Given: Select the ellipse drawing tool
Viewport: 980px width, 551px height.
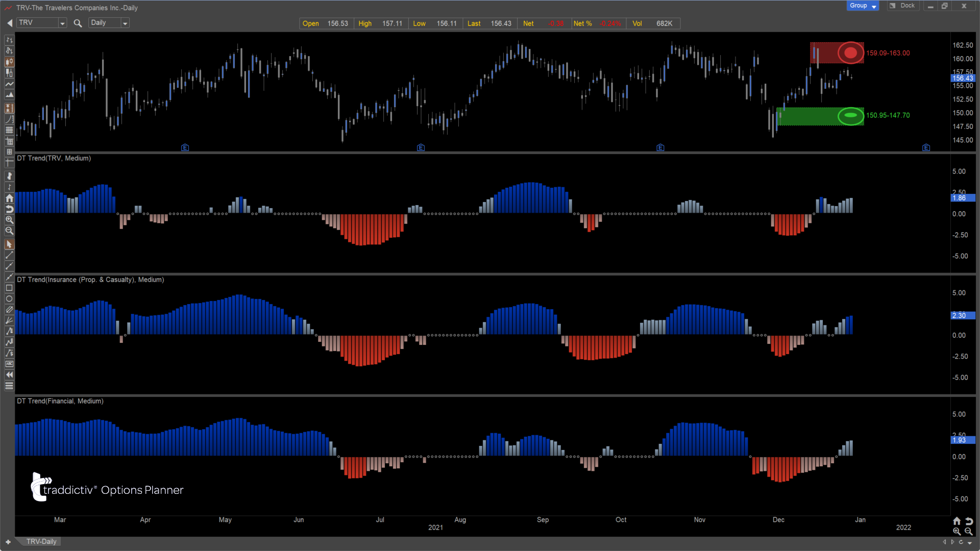Looking at the screenshot, I should 9,299.
